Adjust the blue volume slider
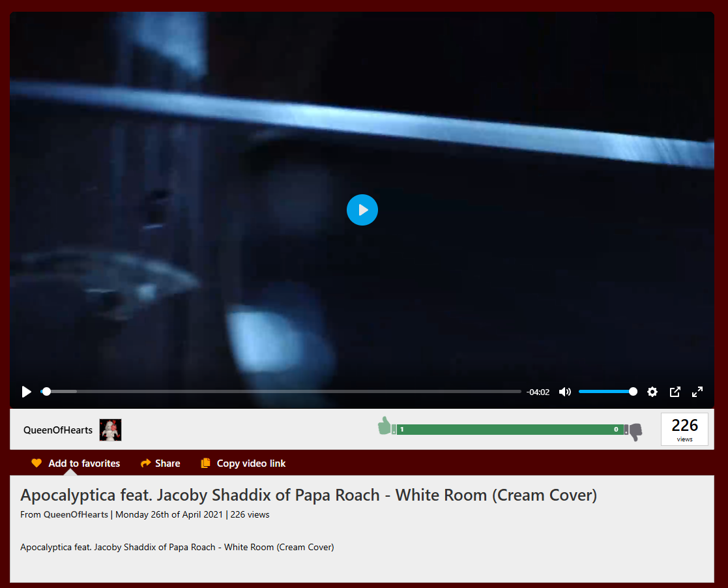The image size is (728, 588). [x=607, y=392]
